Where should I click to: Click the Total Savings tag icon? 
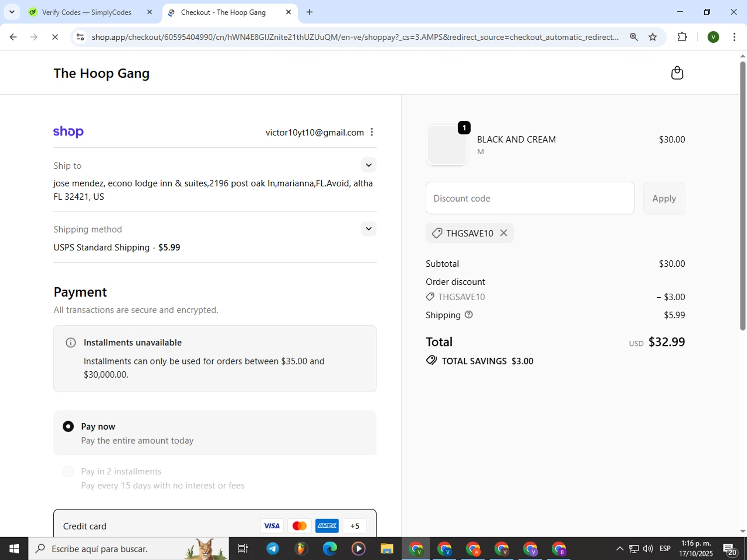pos(431,360)
